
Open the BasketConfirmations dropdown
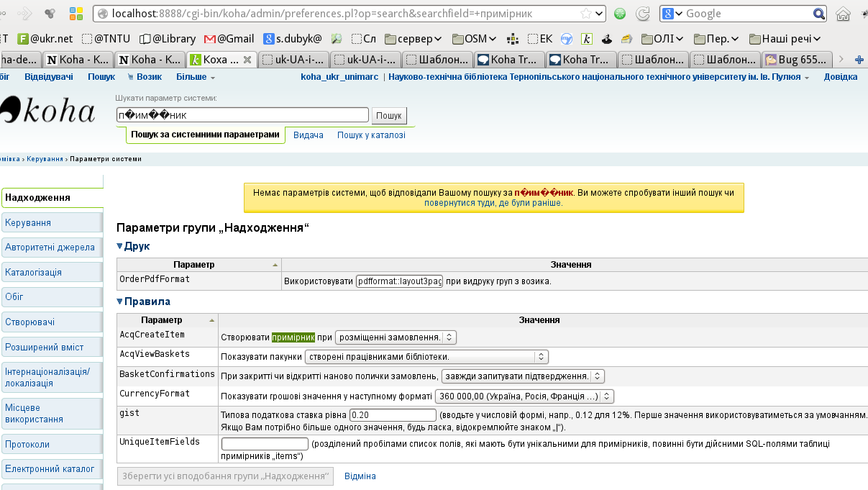(522, 376)
